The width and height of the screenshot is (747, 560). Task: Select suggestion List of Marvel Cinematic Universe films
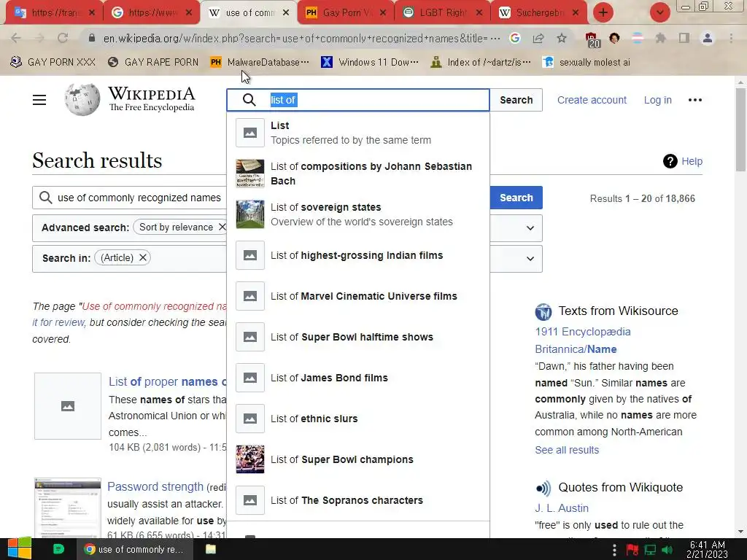(x=357, y=296)
